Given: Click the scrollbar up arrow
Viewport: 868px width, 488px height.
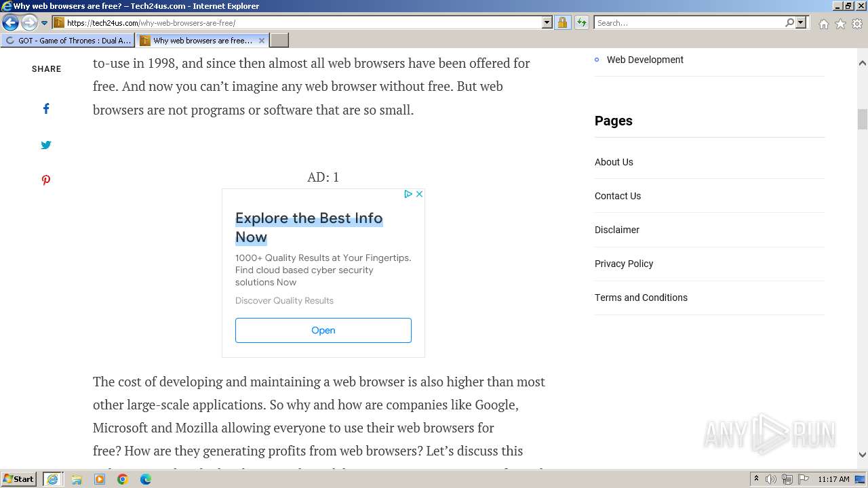Looking at the screenshot, I should tap(863, 63).
